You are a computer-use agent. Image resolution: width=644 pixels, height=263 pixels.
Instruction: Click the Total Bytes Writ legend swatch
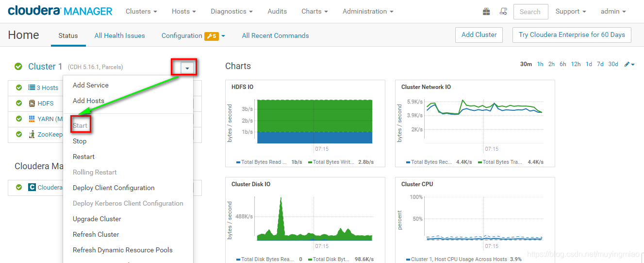(x=310, y=162)
